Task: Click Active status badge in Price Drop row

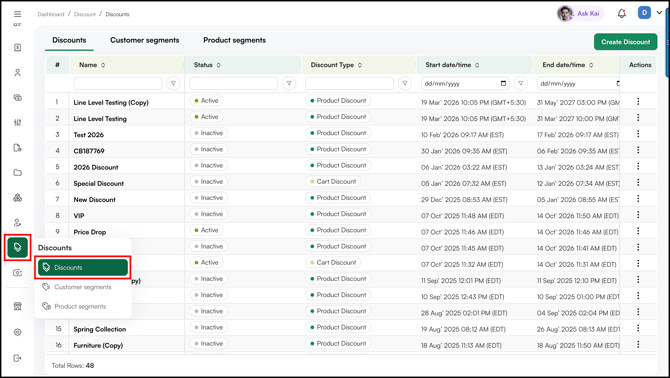Action: [206, 230]
